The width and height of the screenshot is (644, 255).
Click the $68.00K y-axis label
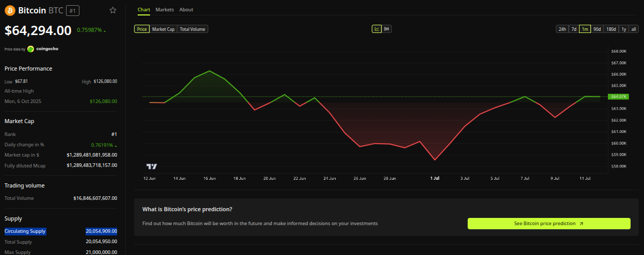(618, 52)
